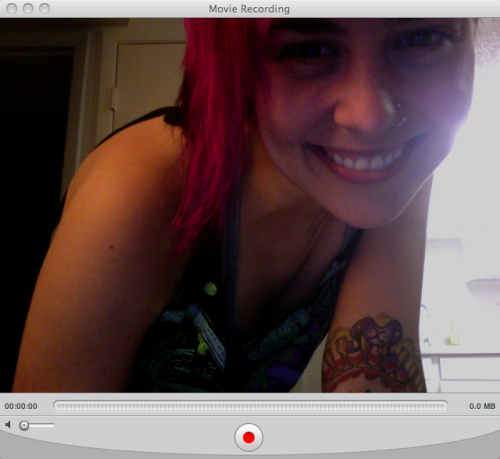Click the volume slider knob
The image size is (500, 459).
24,425
